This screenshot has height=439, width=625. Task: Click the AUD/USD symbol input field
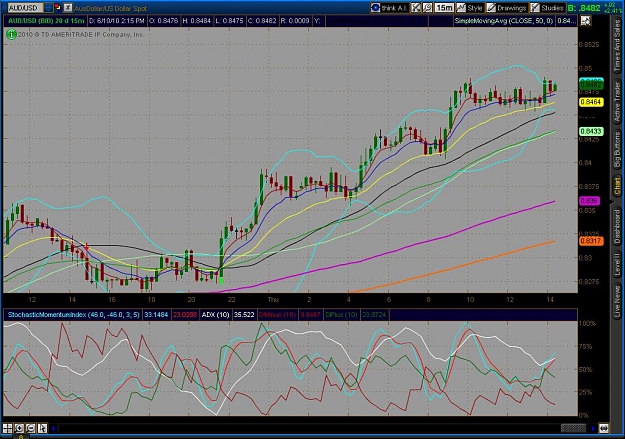pos(25,8)
